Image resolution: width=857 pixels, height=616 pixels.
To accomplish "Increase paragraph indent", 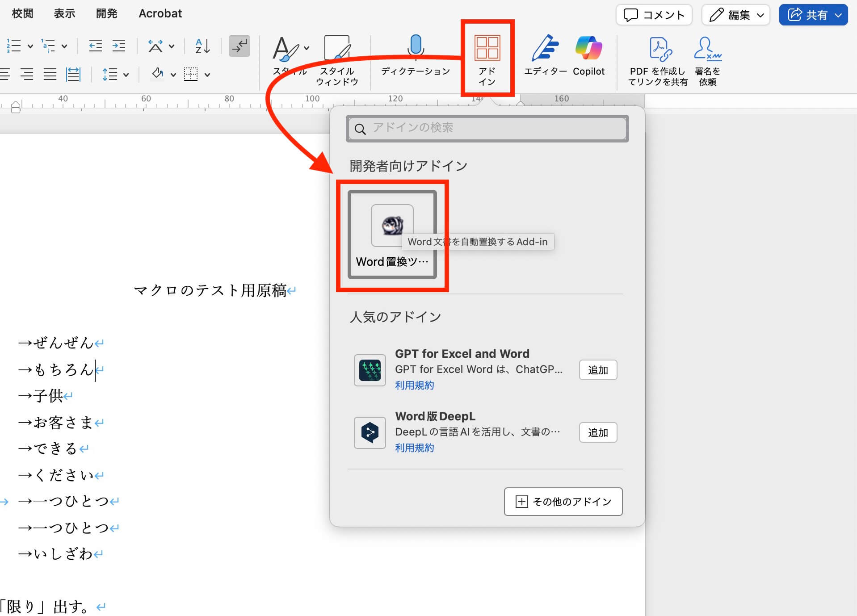I will coord(119,46).
